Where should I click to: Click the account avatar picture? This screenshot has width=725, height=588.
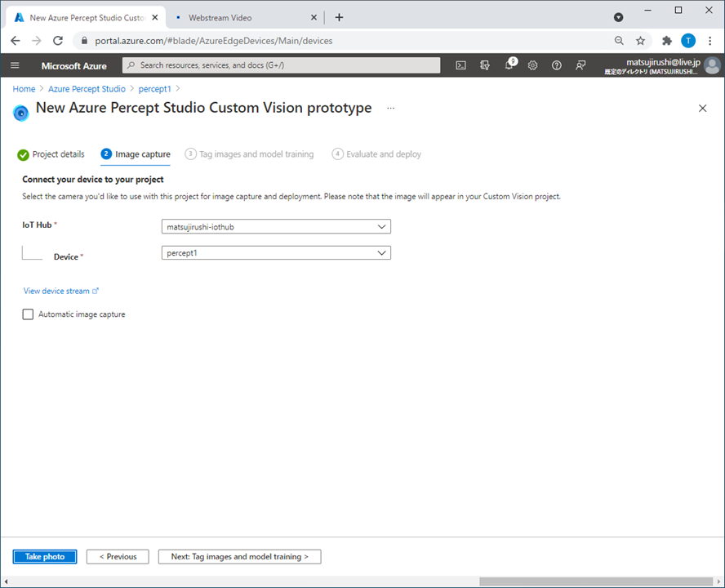(x=712, y=65)
